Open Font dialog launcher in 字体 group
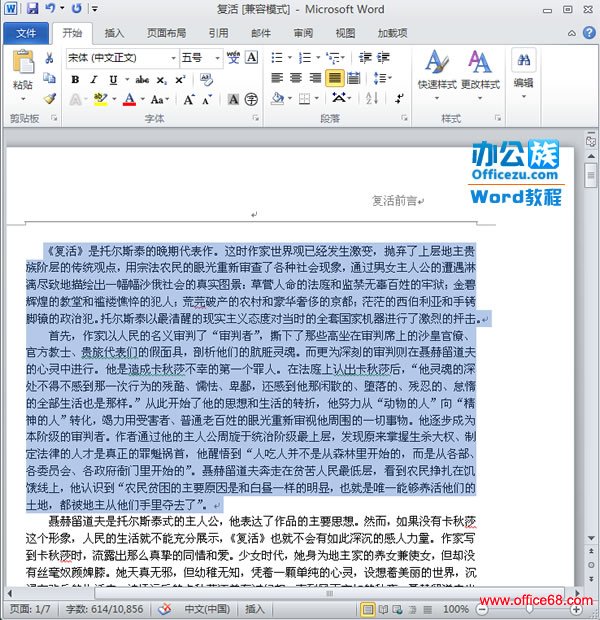Viewport: 600px width, 620px height. point(256,117)
